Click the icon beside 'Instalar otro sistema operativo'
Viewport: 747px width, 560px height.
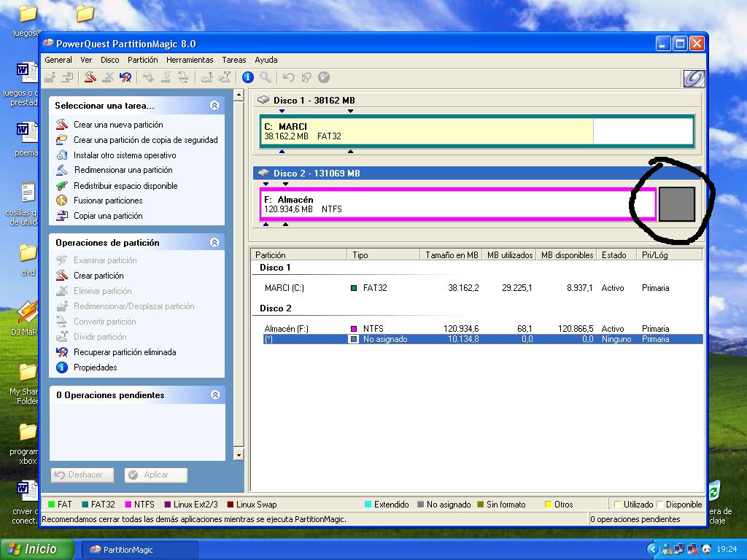point(62,155)
